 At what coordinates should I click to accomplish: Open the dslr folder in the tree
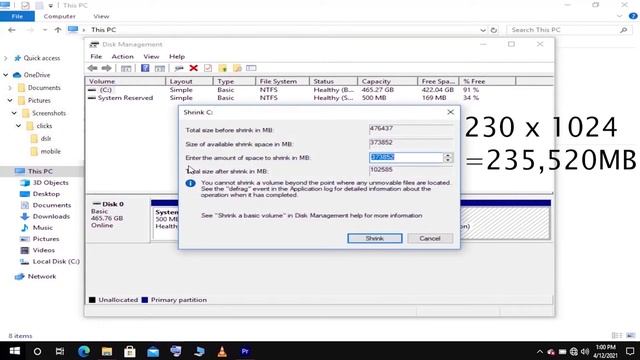45,139
